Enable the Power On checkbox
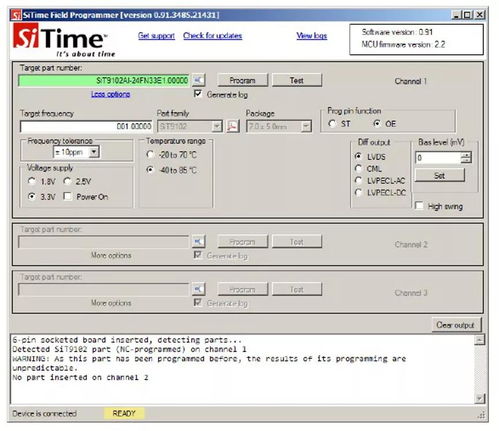This screenshot has width=499, height=431. 68,196
